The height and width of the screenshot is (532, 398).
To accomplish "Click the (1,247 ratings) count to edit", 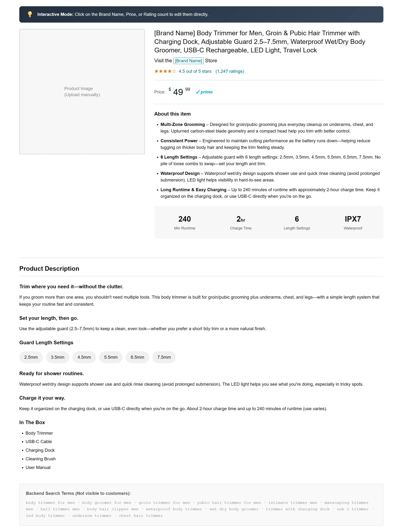I will [x=230, y=71].
